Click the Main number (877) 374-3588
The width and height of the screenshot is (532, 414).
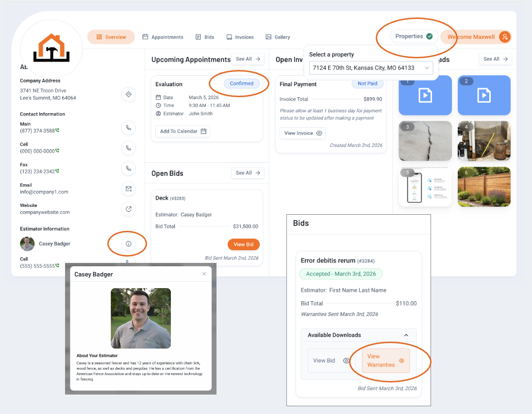37,131
